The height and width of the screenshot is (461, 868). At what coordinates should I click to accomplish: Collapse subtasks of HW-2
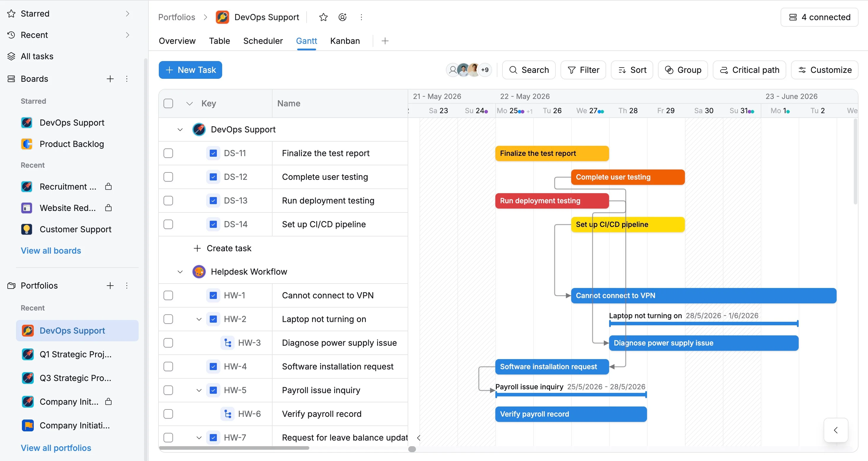(199, 319)
